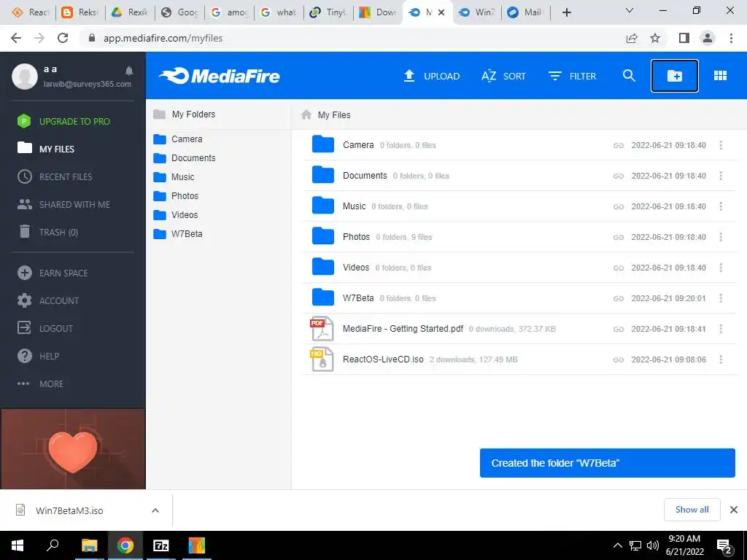Screen dimensions: 747x560
Task: Click ReactOS-LiveCD.iso file name
Action: pos(383,359)
